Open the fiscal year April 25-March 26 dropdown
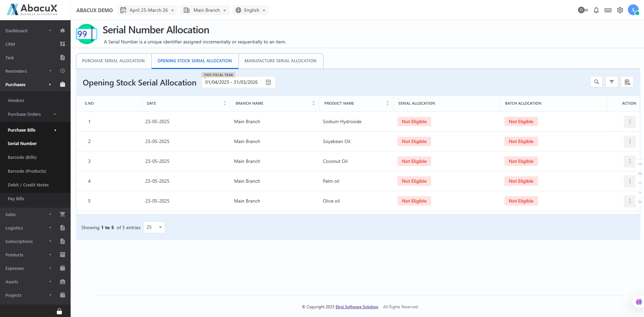 click(147, 10)
